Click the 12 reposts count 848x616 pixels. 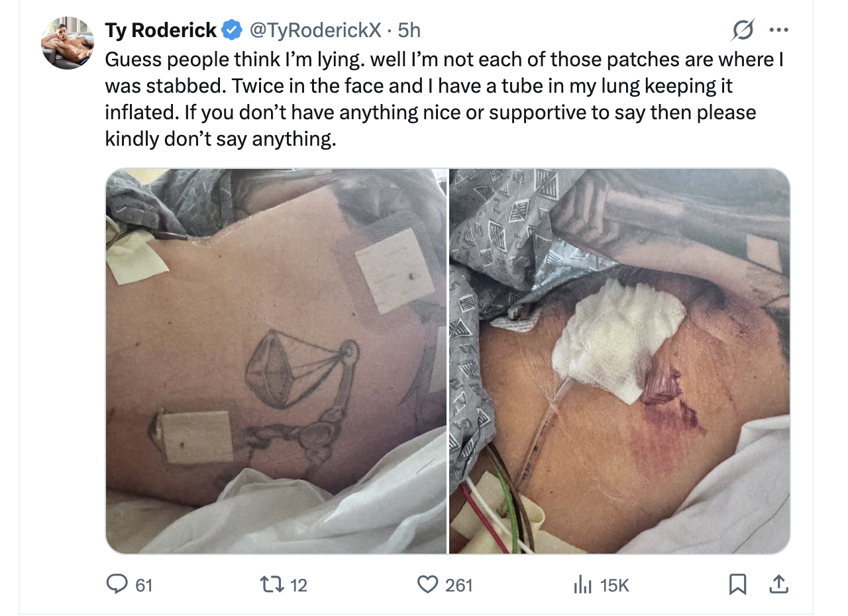pos(299,585)
